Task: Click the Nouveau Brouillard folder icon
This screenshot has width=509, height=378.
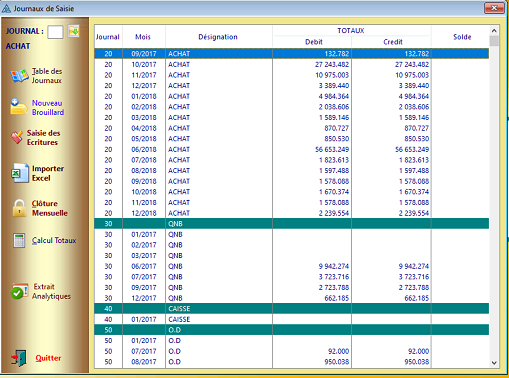Action: [19, 107]
